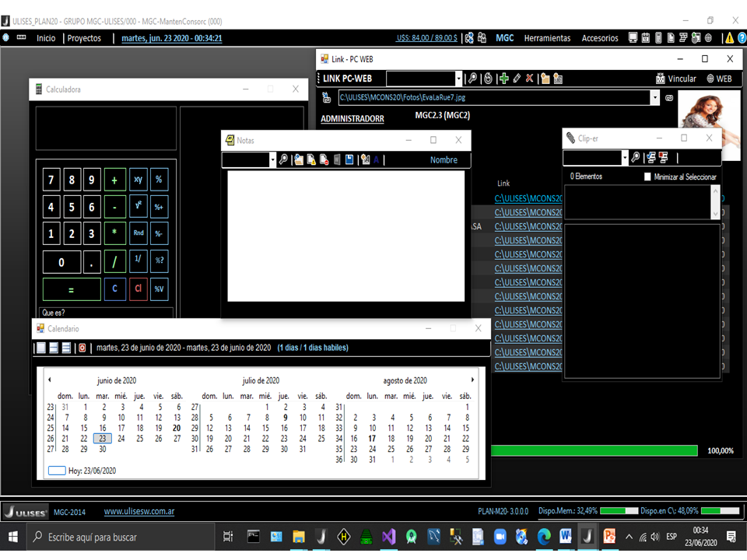This screenshot has height=560, width=747.
Task: Go to next month arrow in Calendario
Action: point(472,380)
